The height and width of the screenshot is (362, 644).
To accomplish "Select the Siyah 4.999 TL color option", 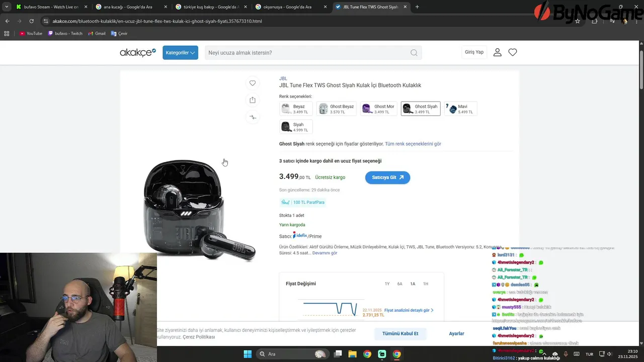I will point(296,127).
